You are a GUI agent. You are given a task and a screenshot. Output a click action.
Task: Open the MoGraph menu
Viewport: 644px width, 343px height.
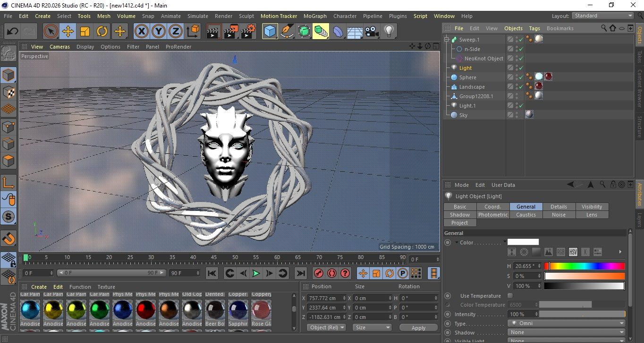tap(315, 16)
